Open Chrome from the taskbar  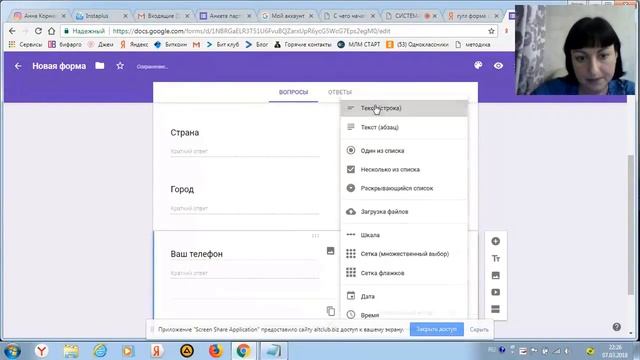tap(244, 351)
